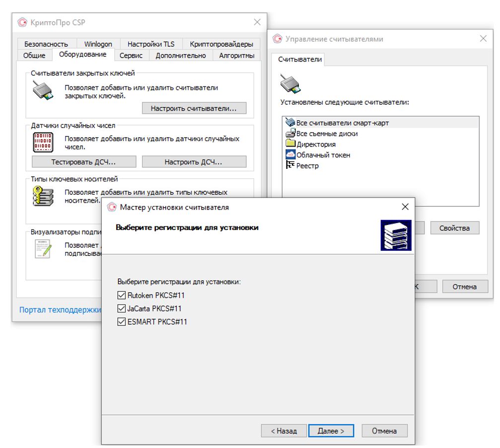The height and width of the screenshot is (448, 500).
Task: Click the Rutoken PKCS#11 label
Action: pyautogui.click(x=156, y=295)
